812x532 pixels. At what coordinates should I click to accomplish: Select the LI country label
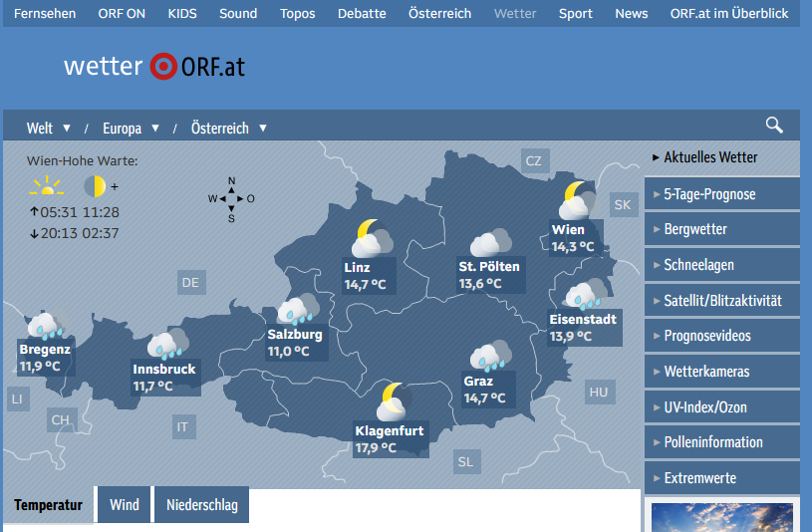17,399
